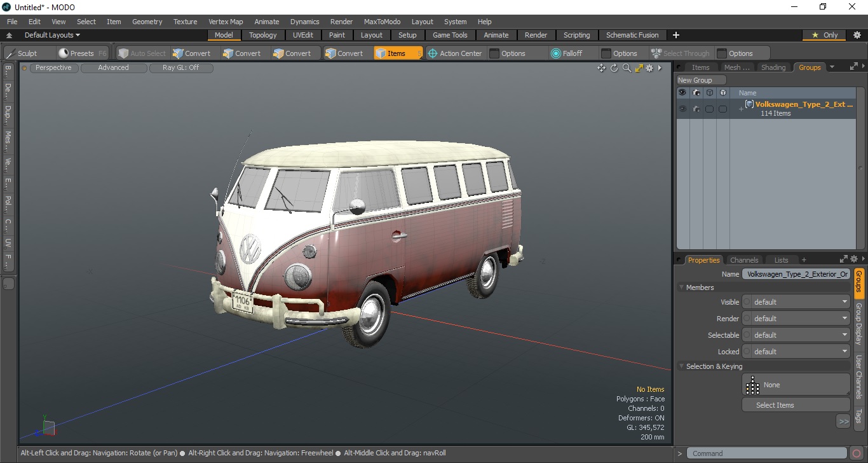Screen dimensions: 868x463
Task: Click the command record button
Action: click(x=857, y=453)
